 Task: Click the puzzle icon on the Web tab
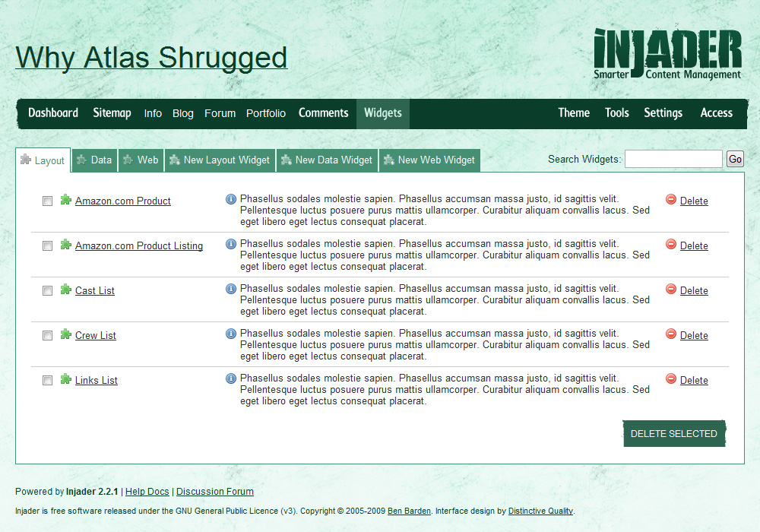(128, 160)
